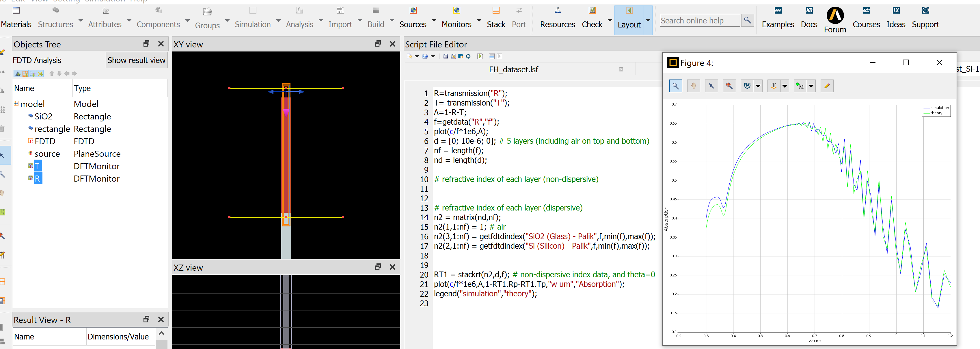This screenshot has width=980, height=349.
Task: Click the Attributes toolbar button
Action: [105, 18]
